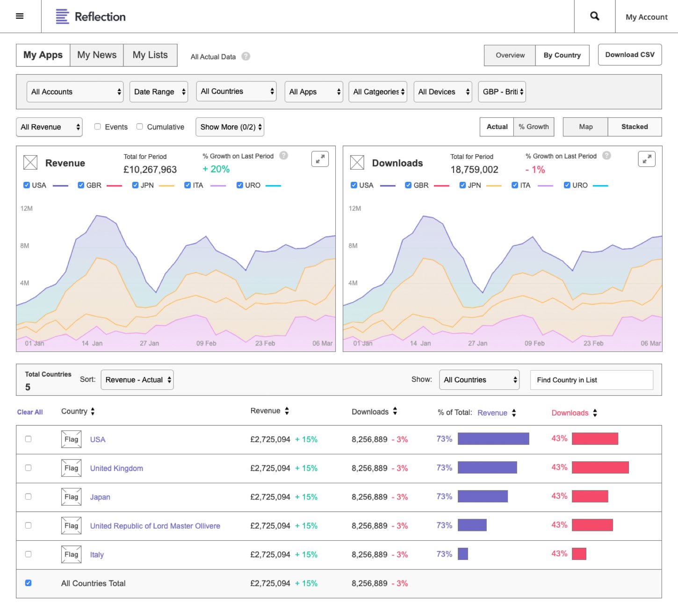
Task: Switch to the My News tab
Action: 96,55
